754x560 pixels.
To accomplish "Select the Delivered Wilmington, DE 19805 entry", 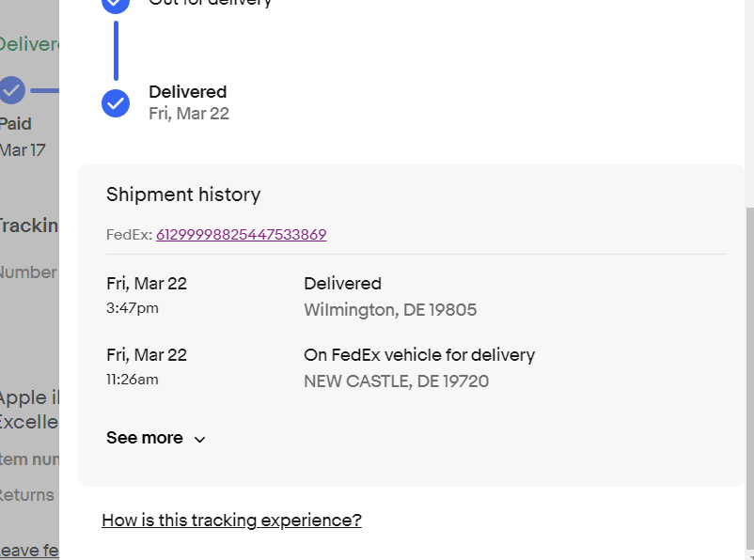I will [390, 297].
